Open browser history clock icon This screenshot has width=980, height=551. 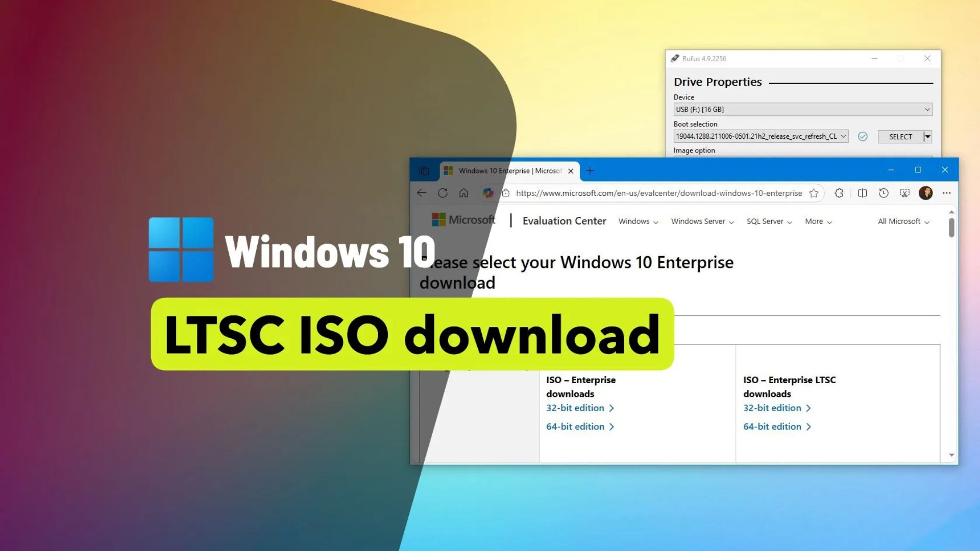tap(884, 193)
